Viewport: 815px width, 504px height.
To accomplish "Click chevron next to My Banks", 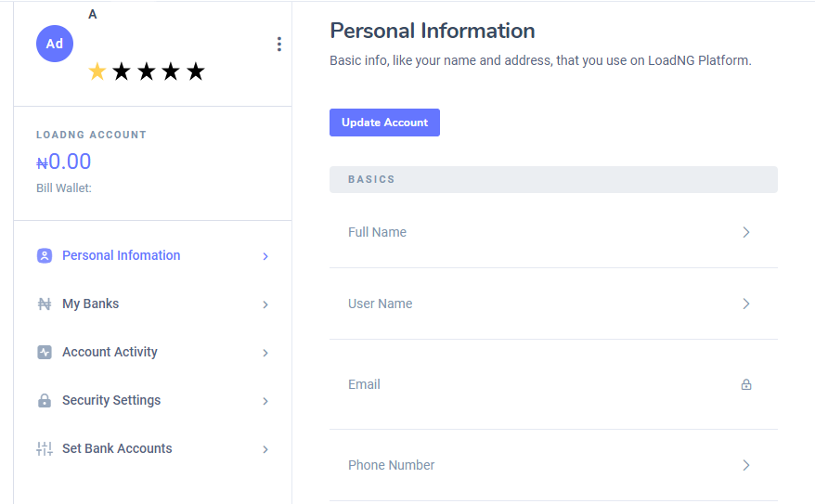I will [265, 304].
